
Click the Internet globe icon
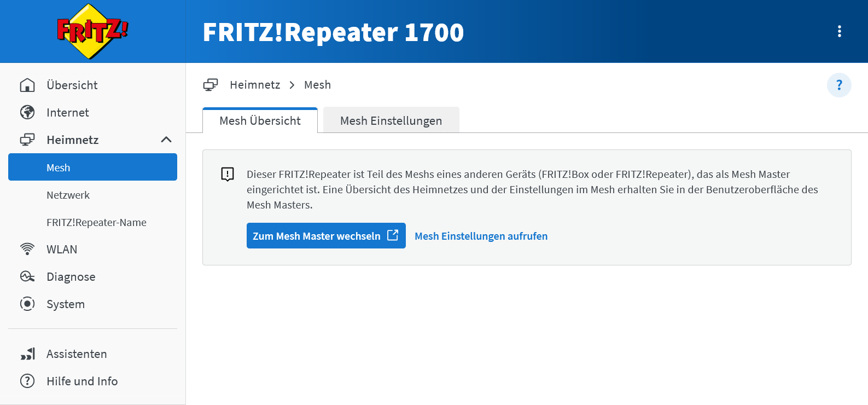(27, 112)
